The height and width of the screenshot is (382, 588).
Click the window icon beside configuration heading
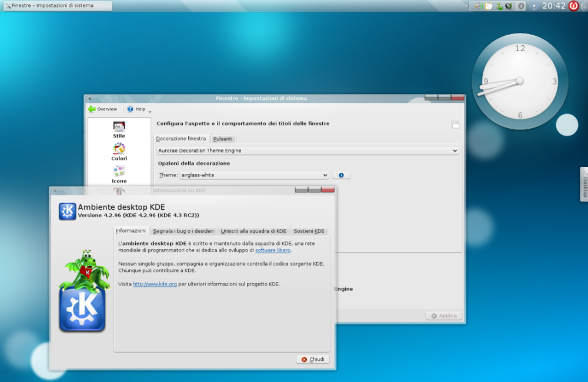click(455, 125)
